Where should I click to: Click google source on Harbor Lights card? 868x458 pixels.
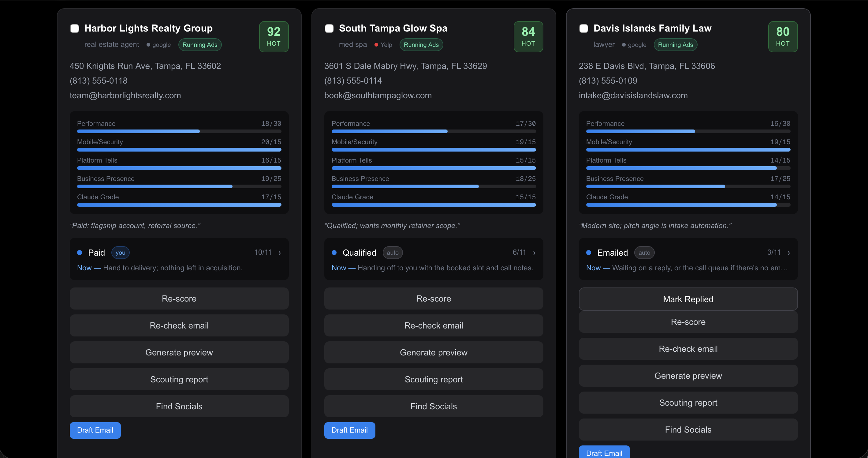point(158,45)
